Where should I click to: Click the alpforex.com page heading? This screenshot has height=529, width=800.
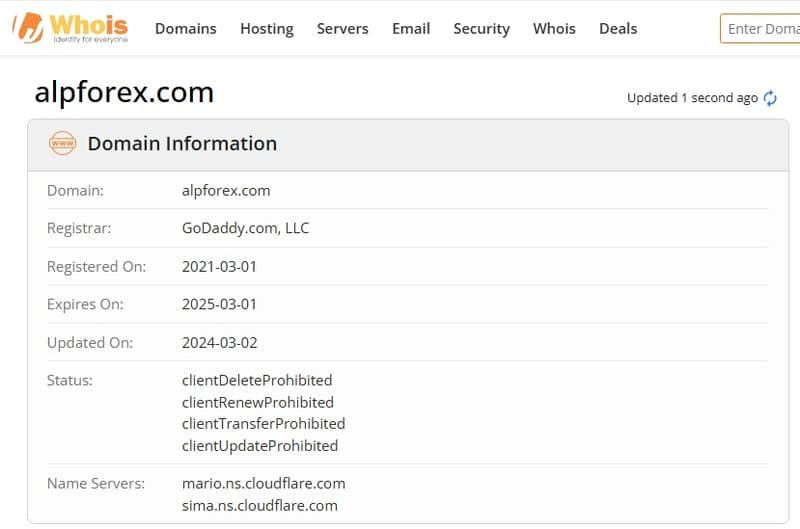point(124,92)
